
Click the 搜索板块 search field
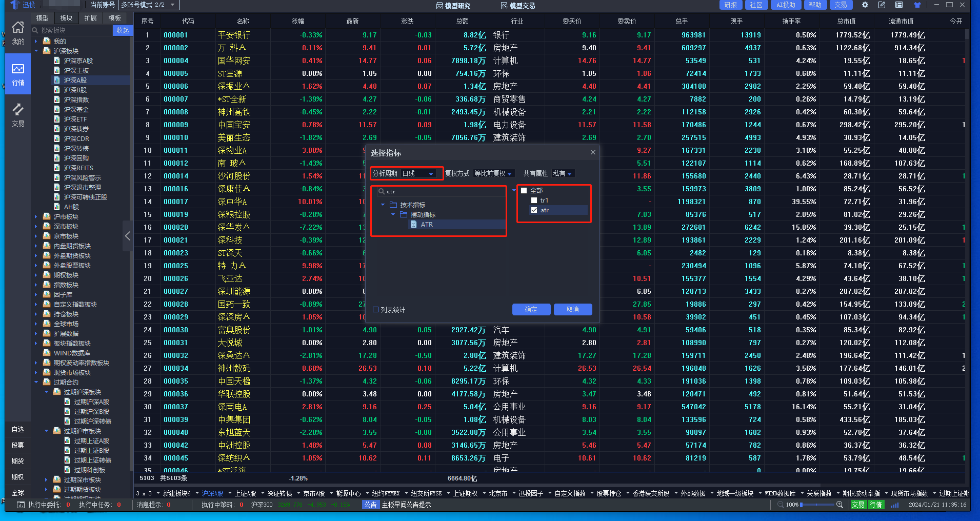click(x=72, y=30)
